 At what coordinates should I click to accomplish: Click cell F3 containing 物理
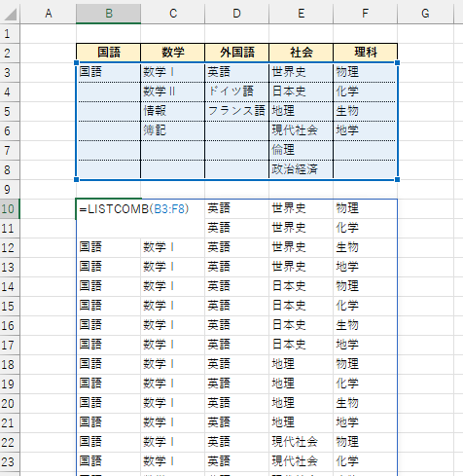coord(366,72)
